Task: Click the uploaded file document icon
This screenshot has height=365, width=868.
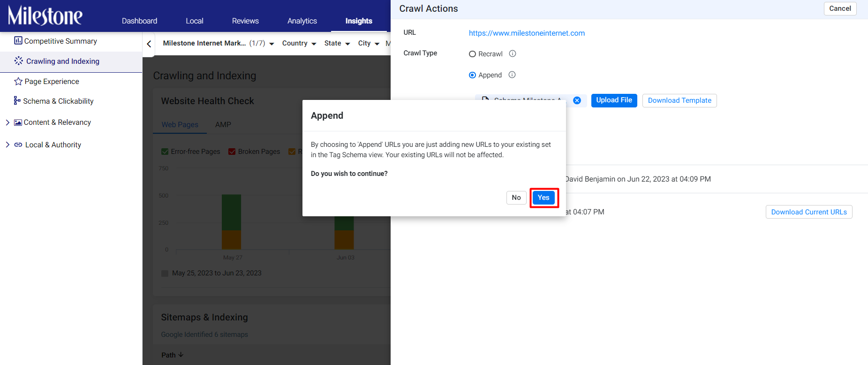Action: [x=486, y=99]
